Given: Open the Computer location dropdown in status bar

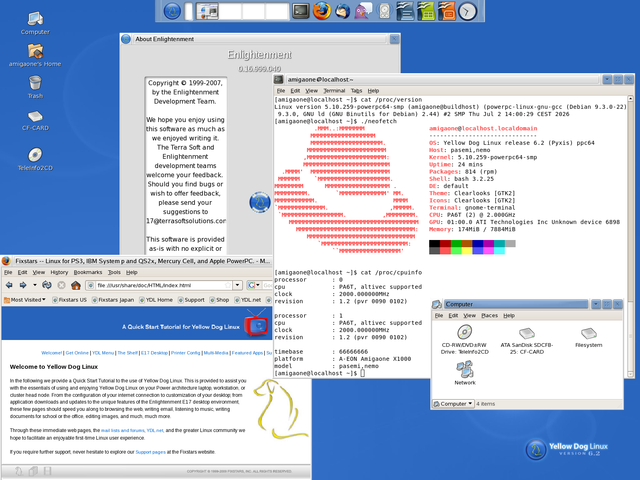Looking at the screenshot, I should point(453,404).
